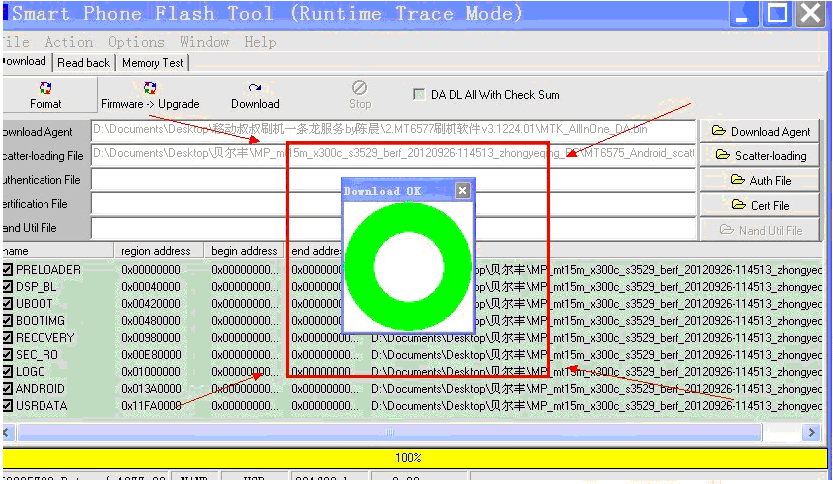Open the File menu
Screen dimensions: 833x484
coord(16,42)
